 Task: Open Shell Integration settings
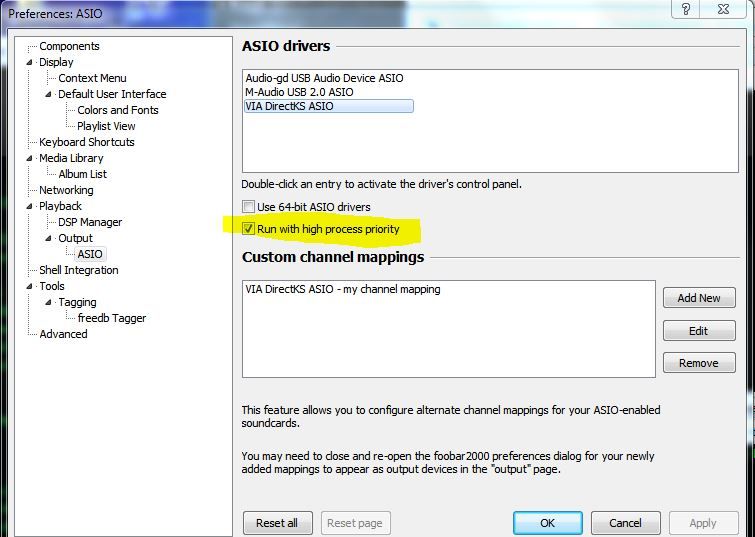[x=79, y=270]
